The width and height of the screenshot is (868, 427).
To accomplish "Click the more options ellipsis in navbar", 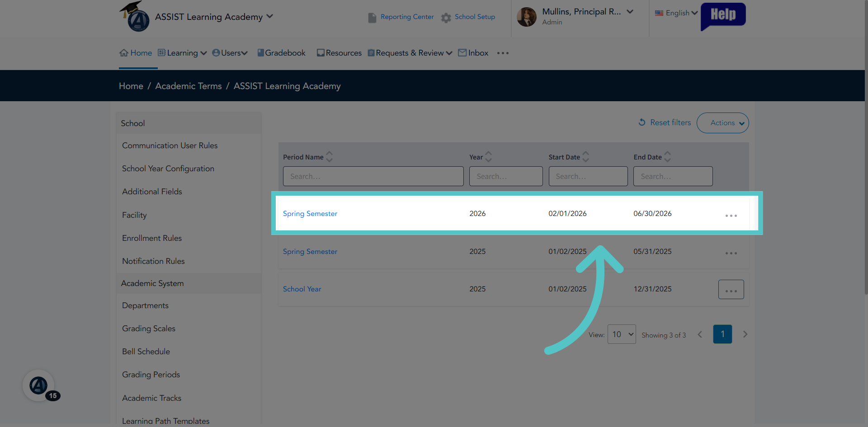I will (503, 53).
